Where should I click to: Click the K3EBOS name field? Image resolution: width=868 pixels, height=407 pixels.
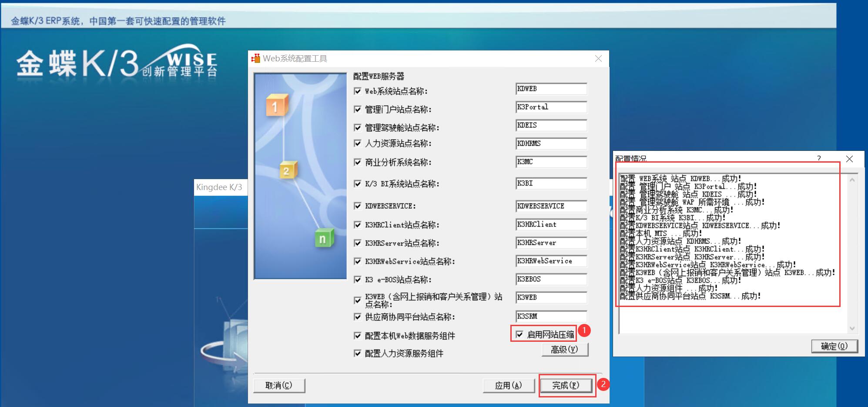[551, 279]
